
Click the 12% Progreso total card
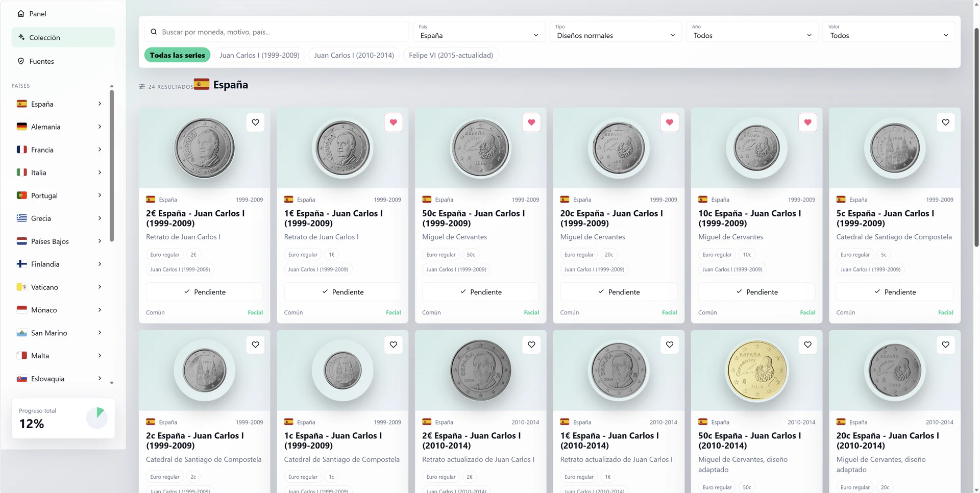pos(63,418)
